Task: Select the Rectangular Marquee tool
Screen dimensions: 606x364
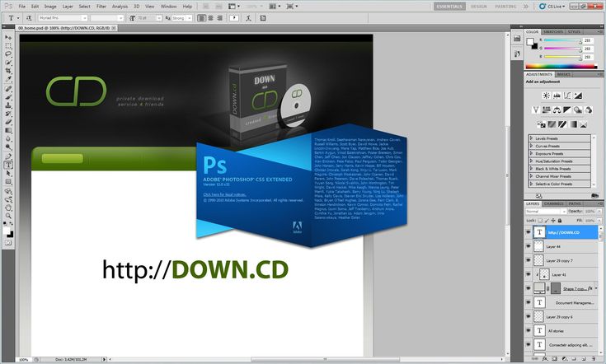Action: (x=8, y=45)
